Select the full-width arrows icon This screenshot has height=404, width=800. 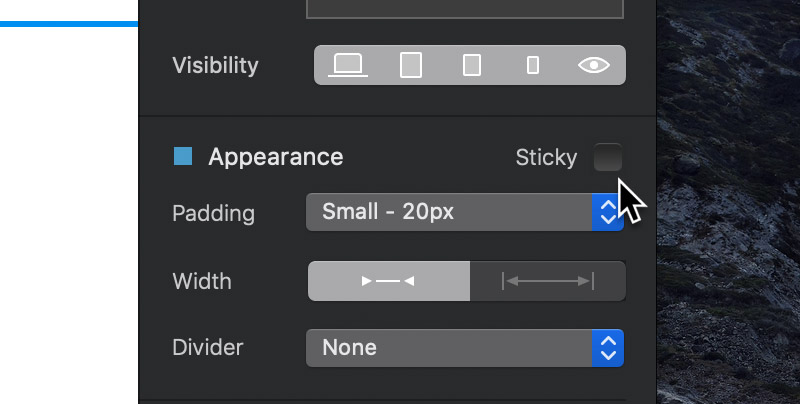(x=548, y=281)
